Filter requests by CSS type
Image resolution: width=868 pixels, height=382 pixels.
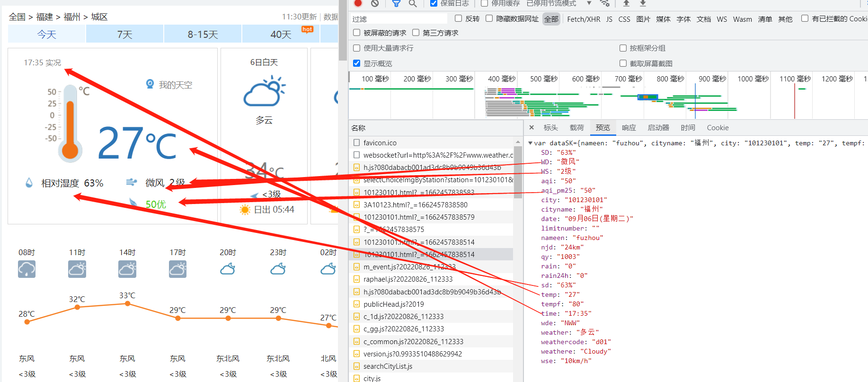coord(624,19)
